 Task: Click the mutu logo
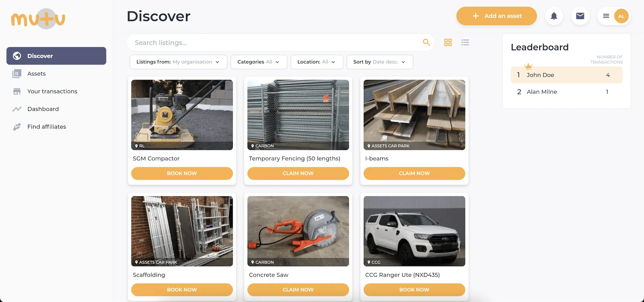point(38,19)
